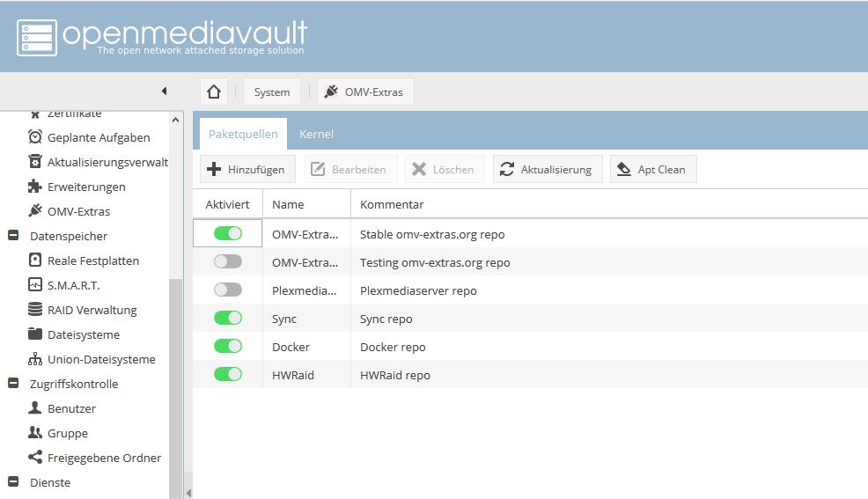Collapse the Dienste tree section
The height and width of the screenshot is (499, 868).
[x=13, y=481]
